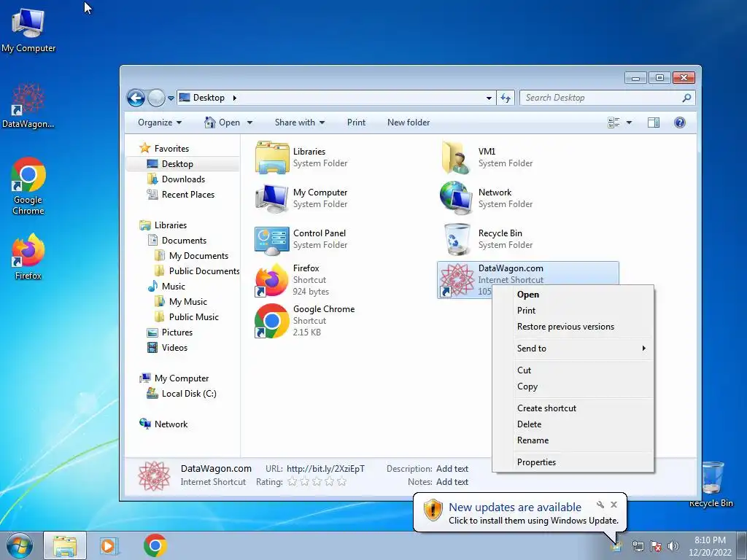
Task: Click the New folder button
Action: click(x=409, y=122)
